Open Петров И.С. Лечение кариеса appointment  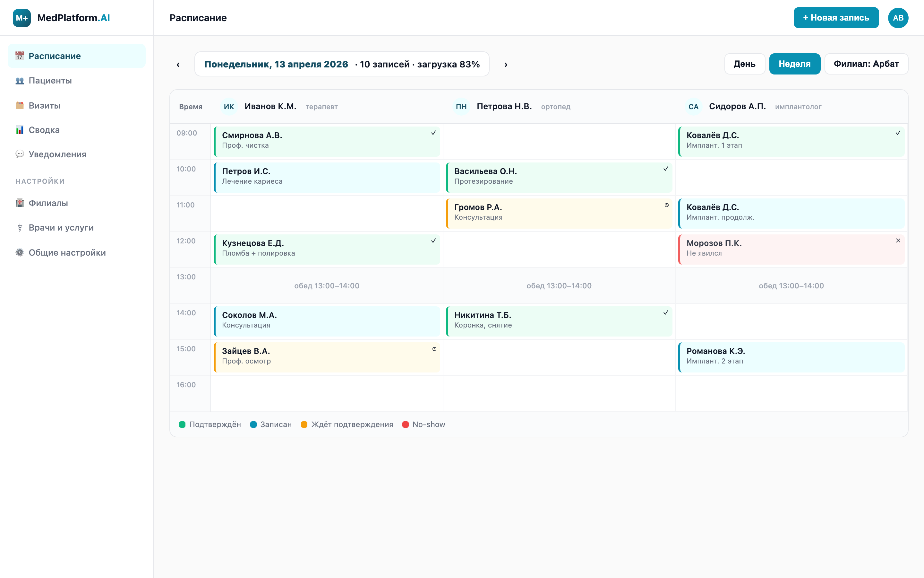click(x=327, y=177)
